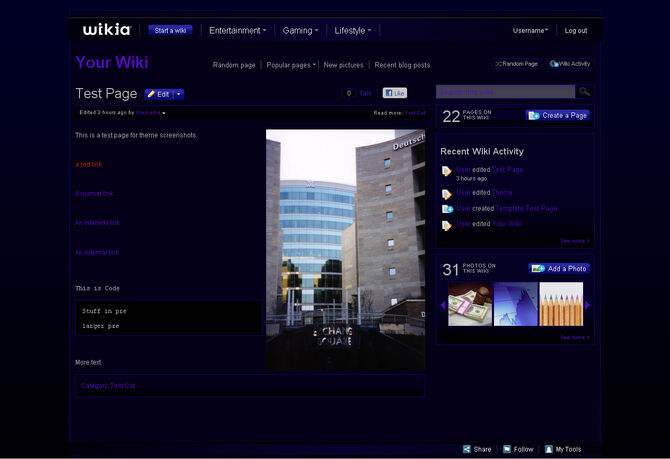Open Template Test Page in activity list
This screenshot has width=670, height=459.
tap(526, 208)
